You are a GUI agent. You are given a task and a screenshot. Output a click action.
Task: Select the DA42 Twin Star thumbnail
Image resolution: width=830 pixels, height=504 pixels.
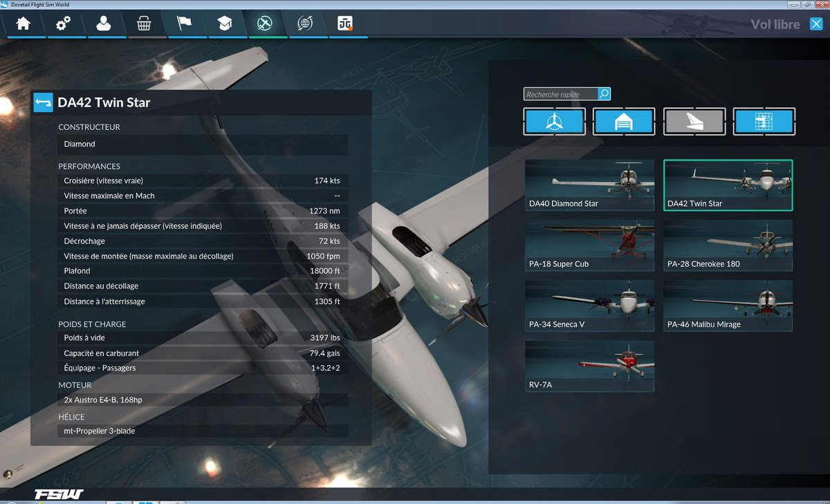[728, 185]
